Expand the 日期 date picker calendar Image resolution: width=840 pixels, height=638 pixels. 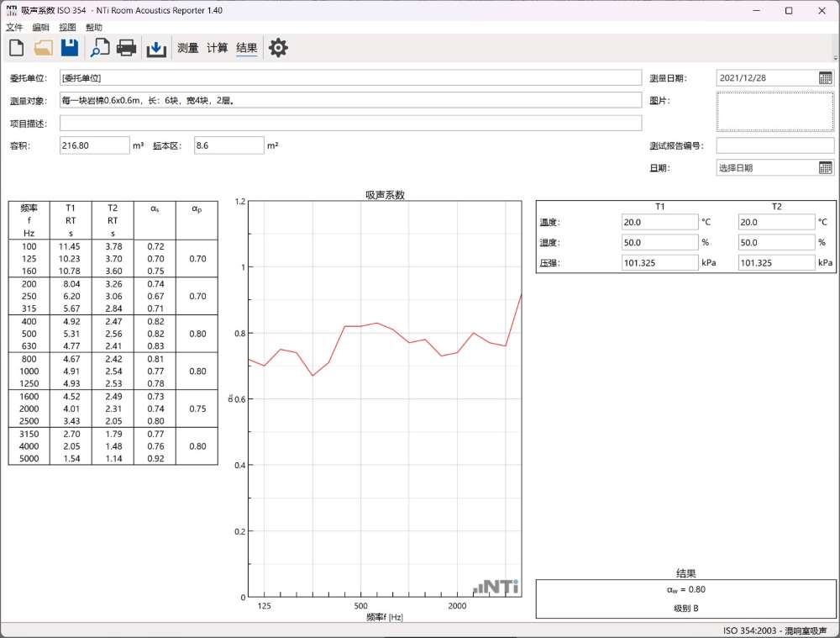point(826,167)
